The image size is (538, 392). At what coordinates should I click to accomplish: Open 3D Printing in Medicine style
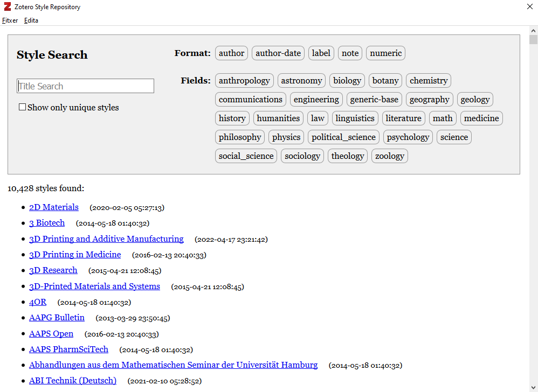tap(75, 255)
